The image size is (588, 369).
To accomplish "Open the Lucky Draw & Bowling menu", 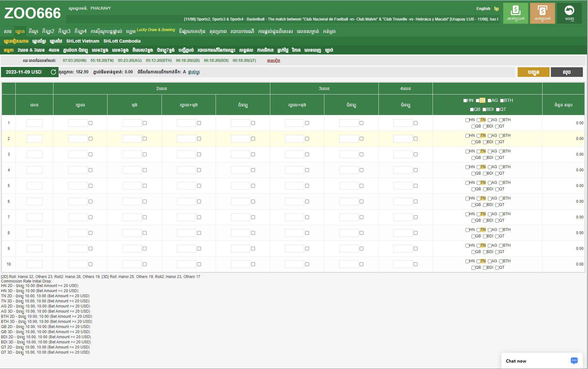I will 156,30.
